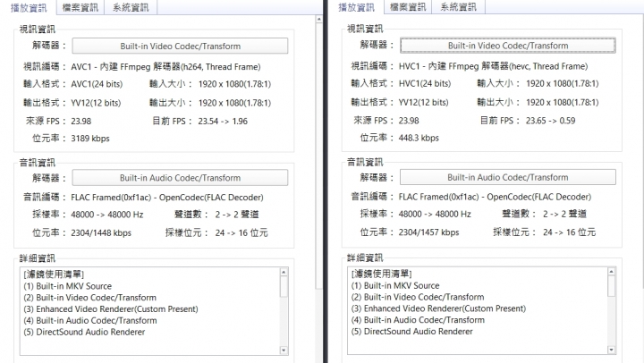Select "(3) Enhanced Video Renderer(Custom Present)" in left list
This screenshot has height=363, width=644.
(111, 309)
